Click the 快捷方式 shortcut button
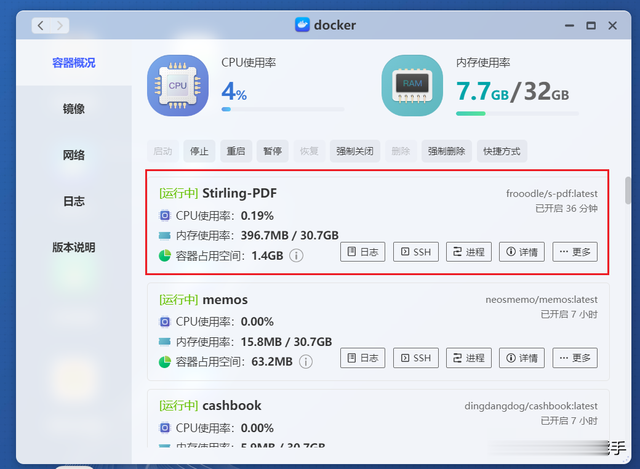Screen dimensions: 640x469 [x=502, y=151]
